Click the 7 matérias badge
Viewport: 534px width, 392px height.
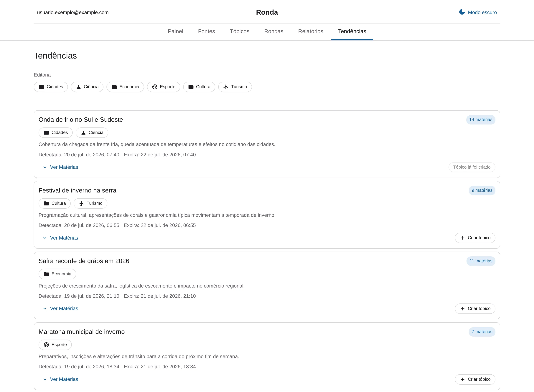click(x=482, y=332)
